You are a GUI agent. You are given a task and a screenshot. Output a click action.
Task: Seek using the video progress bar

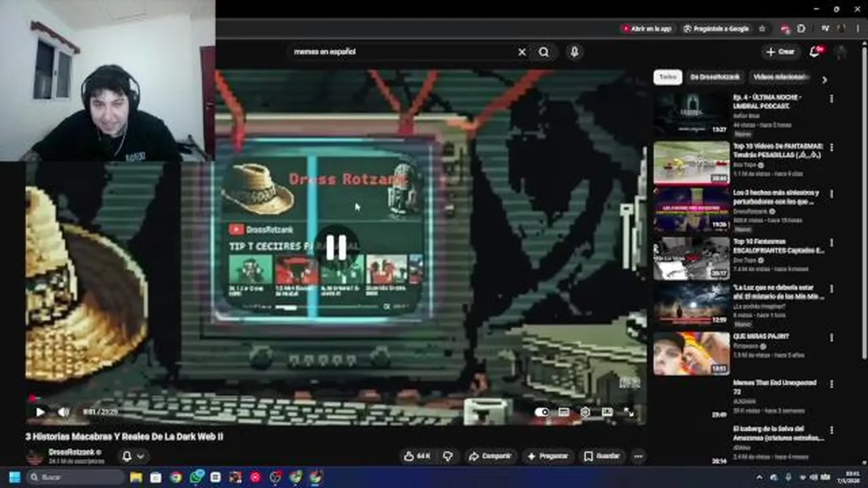(x=336, y=399)
